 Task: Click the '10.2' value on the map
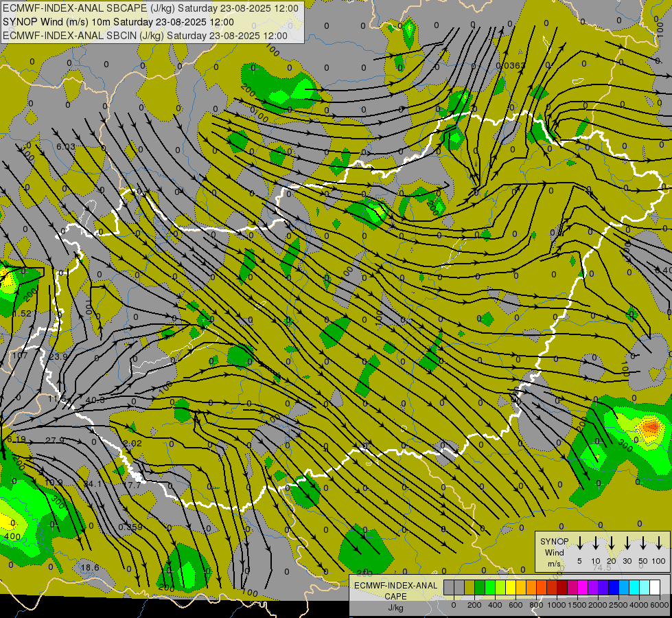click(x=54, y=483)
